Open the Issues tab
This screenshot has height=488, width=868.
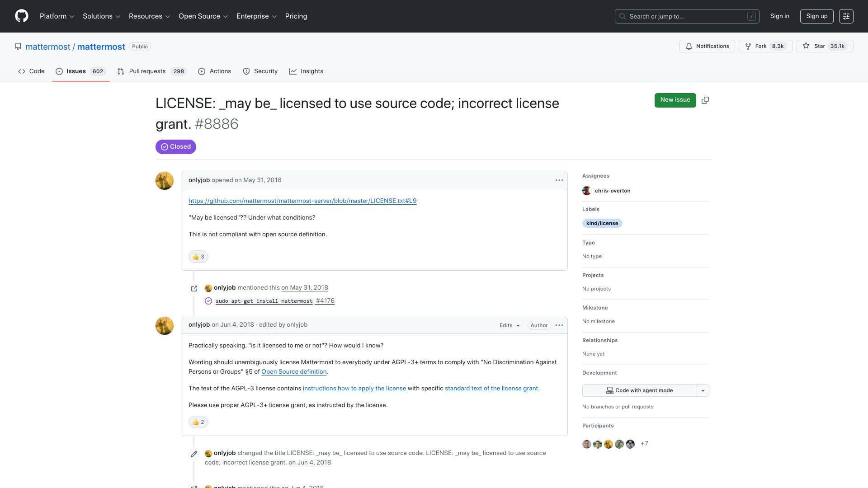click(x=81, y=71)
